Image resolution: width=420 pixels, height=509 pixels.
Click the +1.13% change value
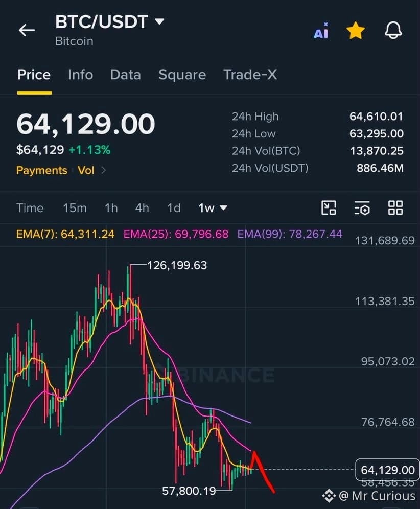[x=89, y=150]
